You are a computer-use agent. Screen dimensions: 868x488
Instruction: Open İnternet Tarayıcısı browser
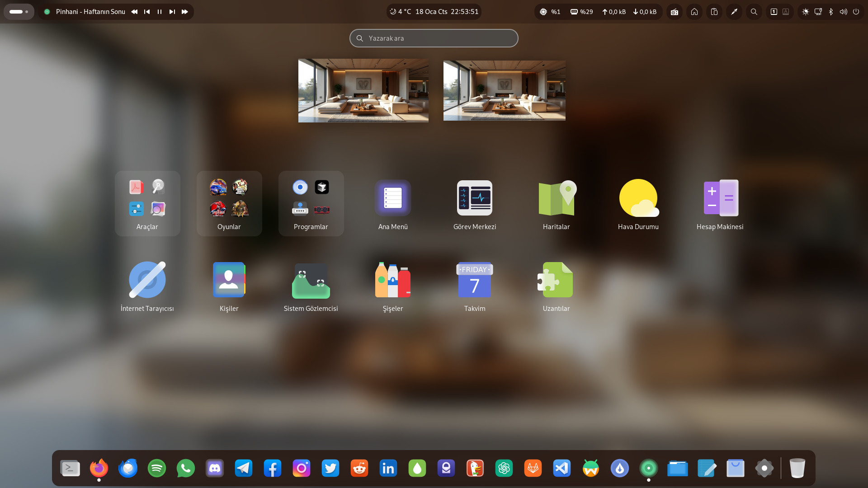click(x=147, y=286)
